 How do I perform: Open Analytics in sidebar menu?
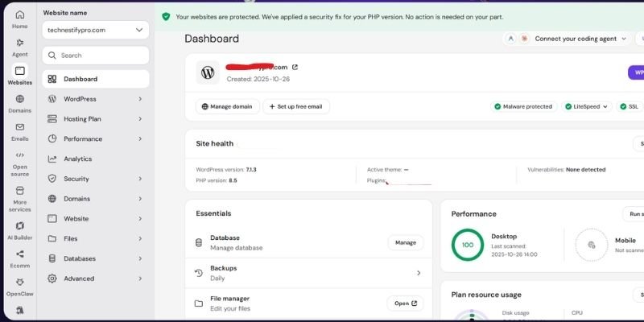pos(96,159)
